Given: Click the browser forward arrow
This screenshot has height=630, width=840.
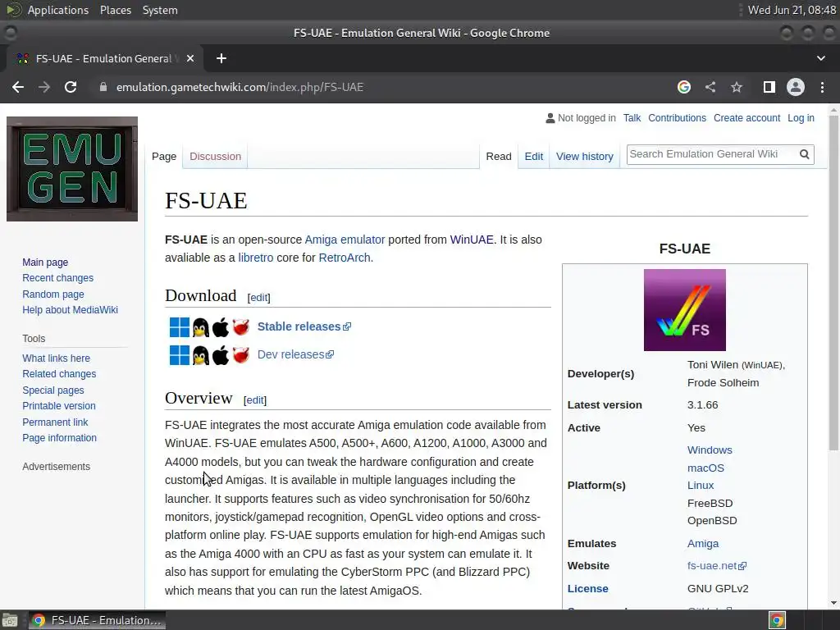Looking at the screenshot, I should point(44,87).
